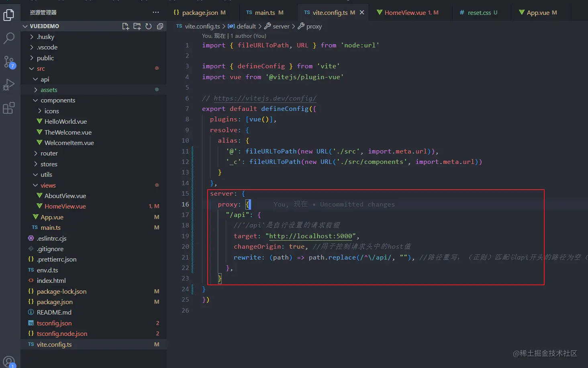The height and width of the screenshot is (368, 588).
Task: Click default in the breadcrumb
Action: (246, 26)
